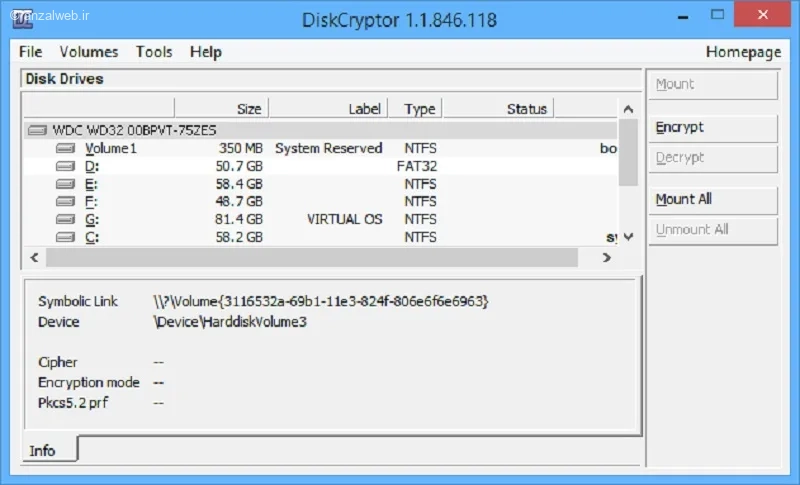Click the FAT32 type cell
The height and width of the screenshot is (485, 800).
417,166
